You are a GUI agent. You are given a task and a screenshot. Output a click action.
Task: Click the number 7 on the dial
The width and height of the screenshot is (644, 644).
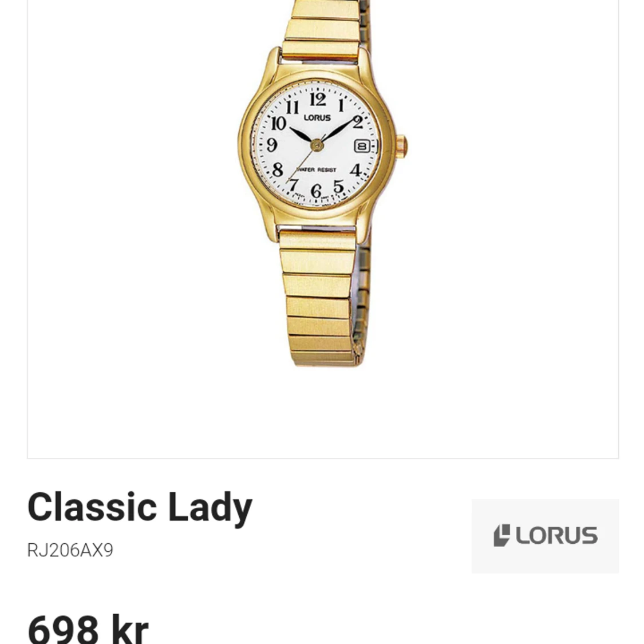(293, 184)
